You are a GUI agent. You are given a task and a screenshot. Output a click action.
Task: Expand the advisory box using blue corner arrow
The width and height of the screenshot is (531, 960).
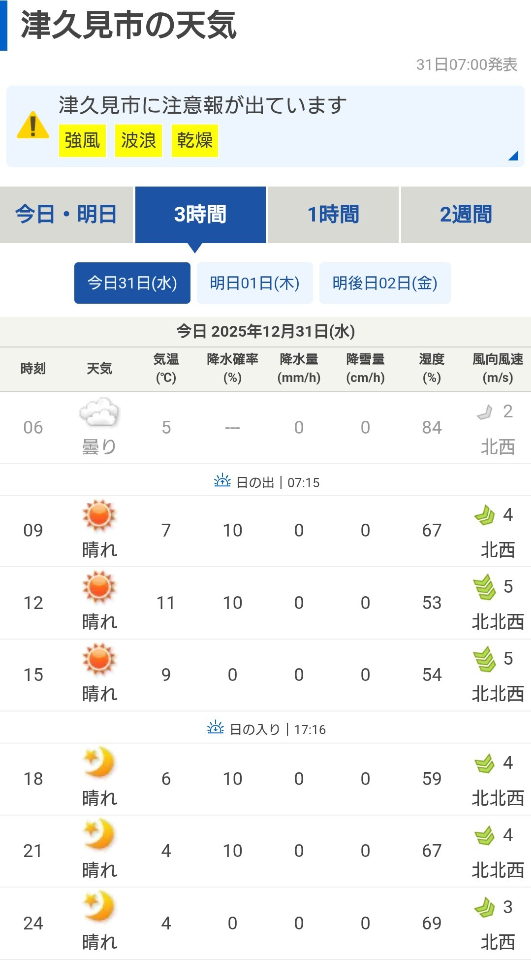point(513,156)
